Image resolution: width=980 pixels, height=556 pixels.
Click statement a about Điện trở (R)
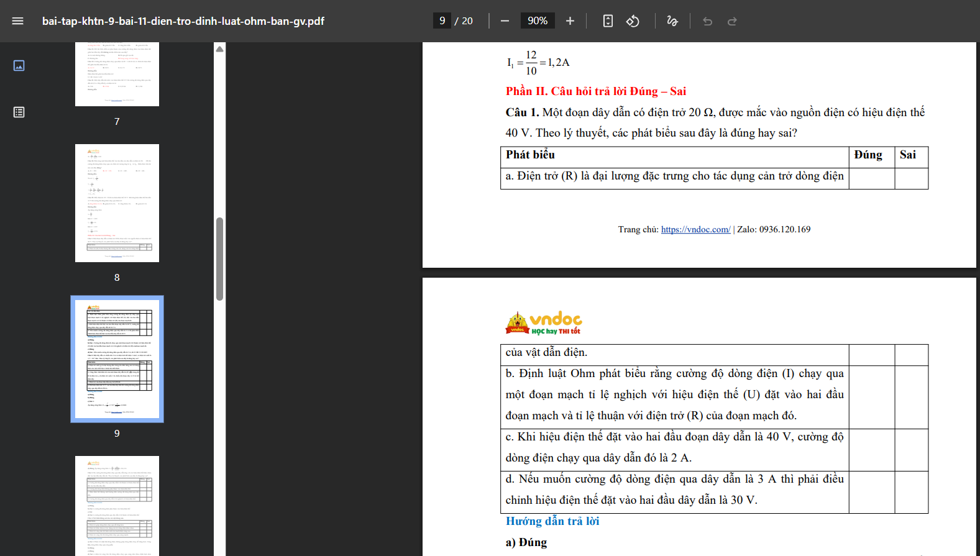tap(674, 176)
